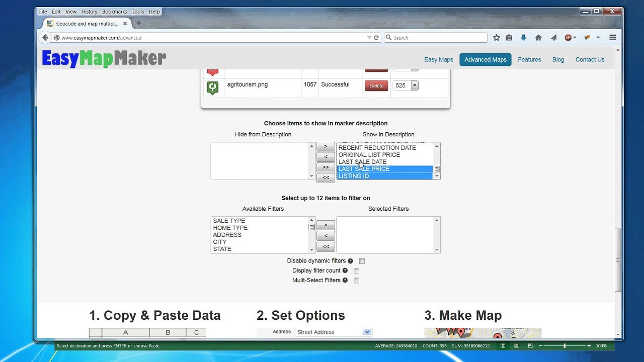This screenshot has height=362, width=644.
Task: Switch Excel to Page Break Preview icon
Action: [x=530, y=346]
